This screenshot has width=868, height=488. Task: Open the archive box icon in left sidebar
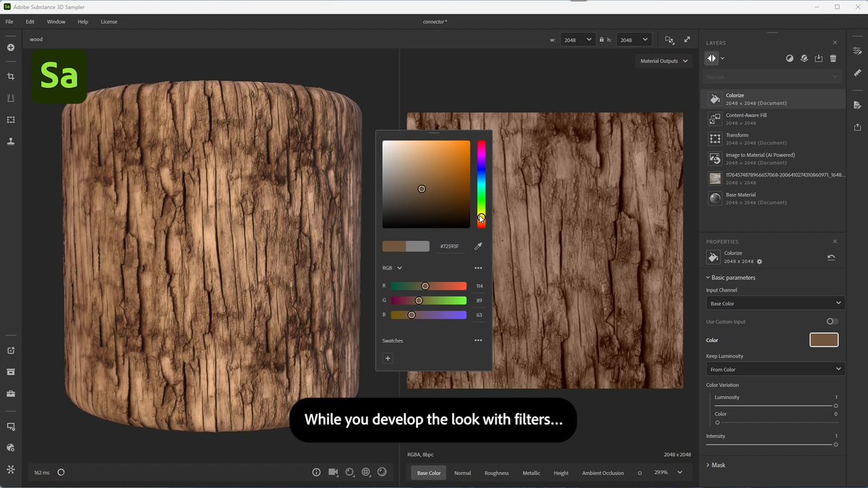tap(11, 372)
